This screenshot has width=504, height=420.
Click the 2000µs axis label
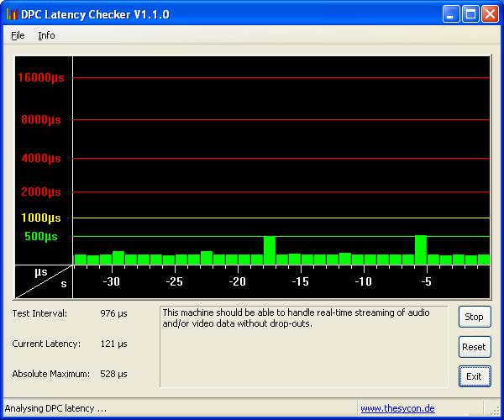coord(41,192)
